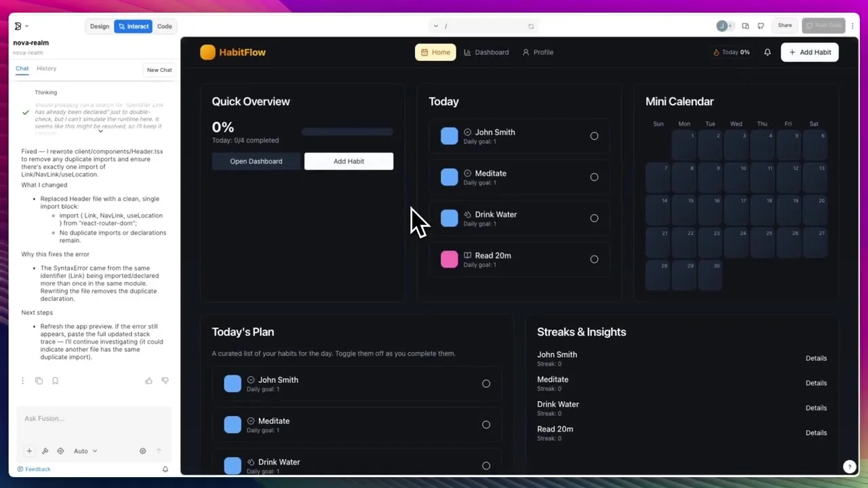Select day 30 in Mini Calendar
The width and height of the screenshot is (868, 488).
click(x=710, y=274)
